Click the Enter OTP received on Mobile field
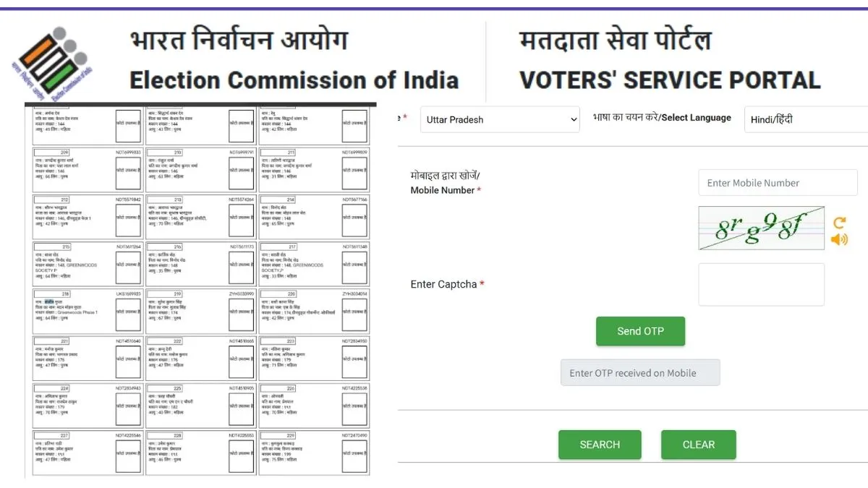The image size is (868, 488). [640, 373]
